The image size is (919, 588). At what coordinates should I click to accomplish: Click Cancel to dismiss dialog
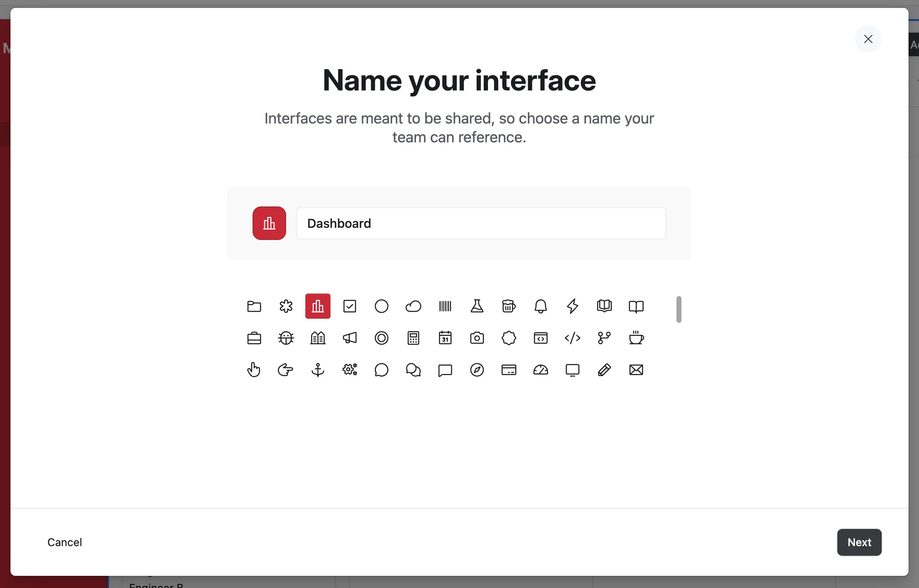[x=65, y=542]
